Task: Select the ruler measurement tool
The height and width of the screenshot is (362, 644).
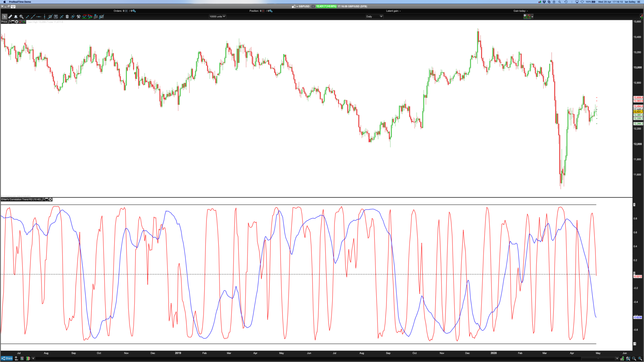Action: point(10,17)
